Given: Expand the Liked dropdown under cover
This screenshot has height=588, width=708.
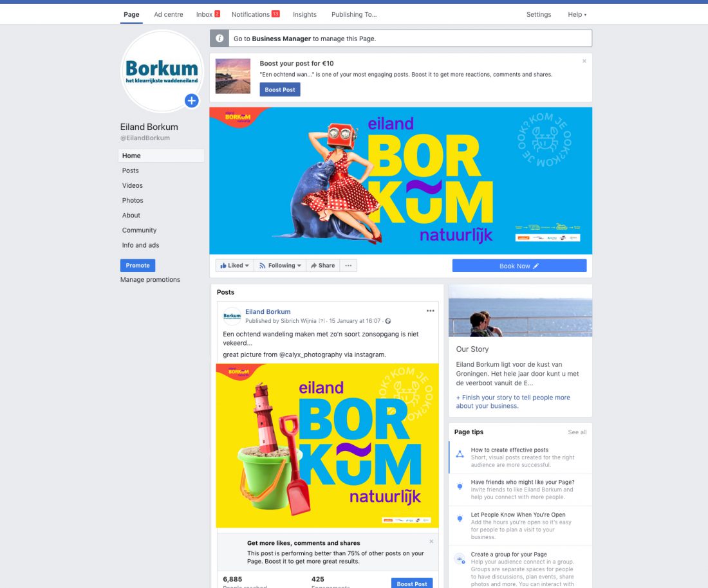Looking at the screenshot, I should [x=235, y=266].
